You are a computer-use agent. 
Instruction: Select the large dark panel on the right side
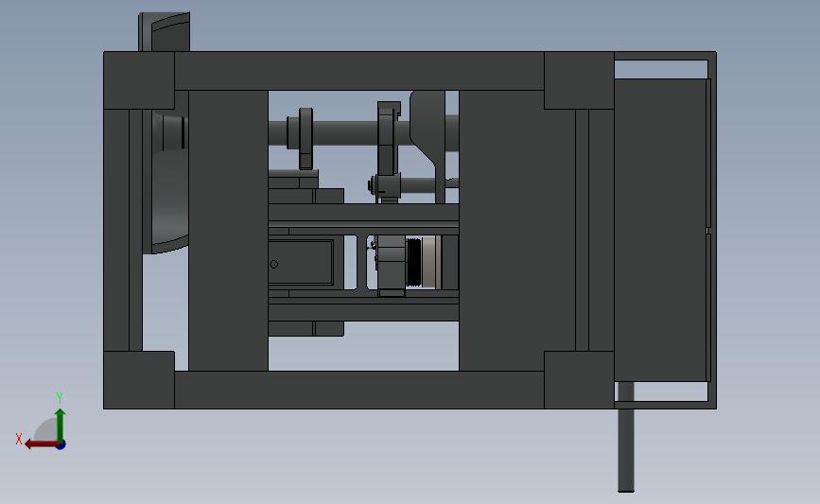(660, 230)
